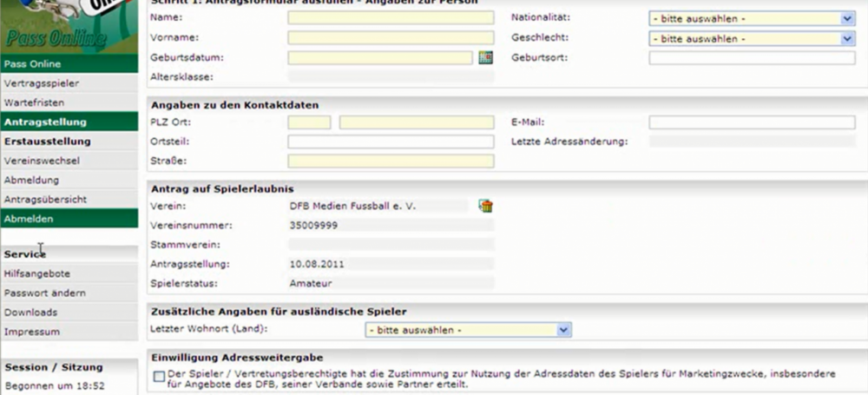Click the Antragsstellung date 10.08.2011
The width and height of the screenshot is (868, 395).
(x=317, y=264)
